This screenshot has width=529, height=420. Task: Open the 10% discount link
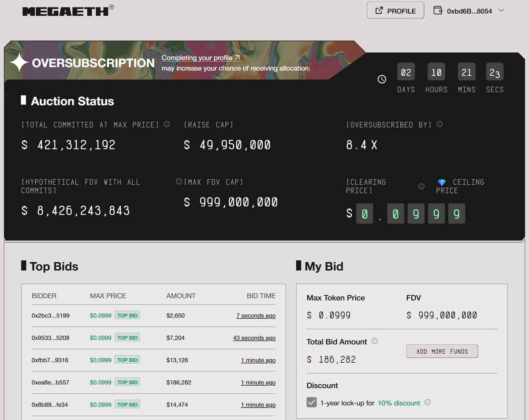point(399,403)
